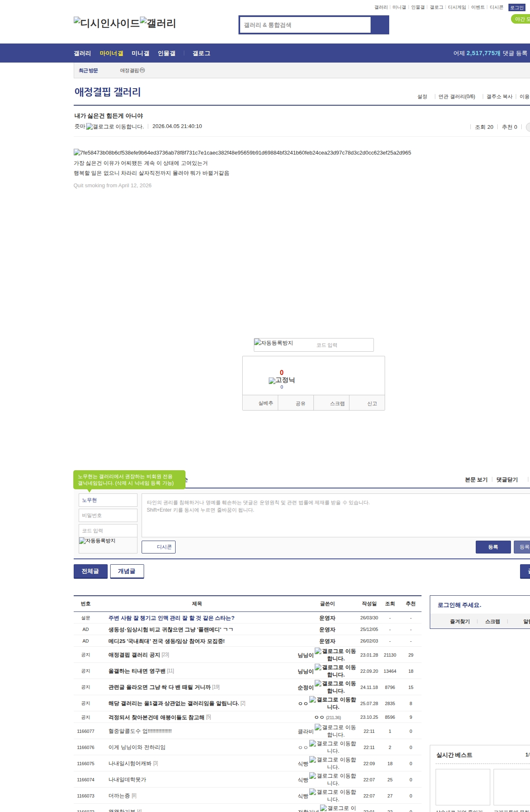
Task: Click the 로그인 button at top right
Action: [x=517, y=7]
